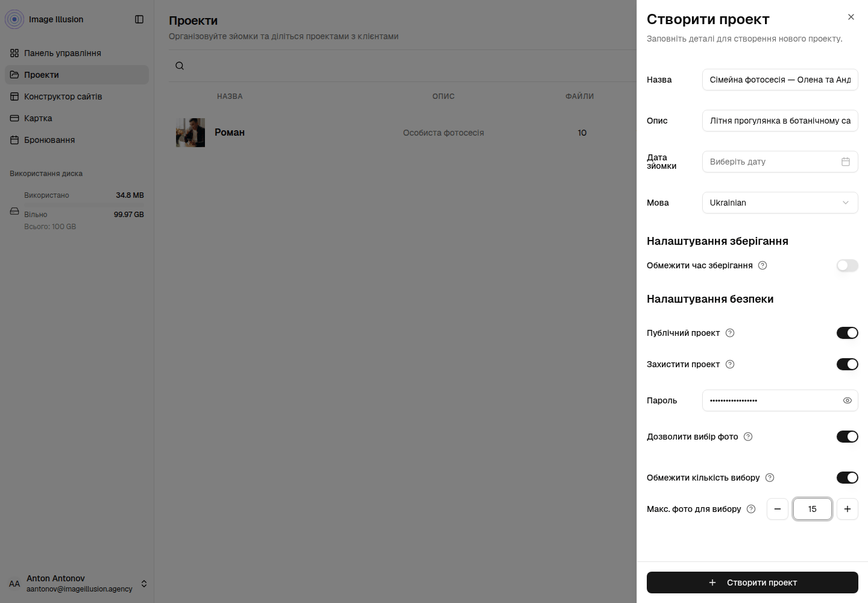Click help icon beside Публічний проект
Viewport: 868px width, 603px height.
[730, 333]
